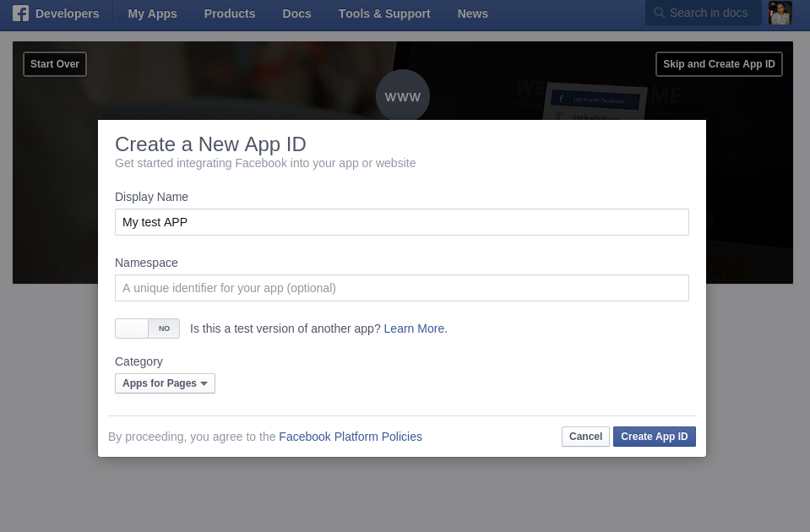
Task: Open the Tools & Support menu
Action: [x=384, y=14]
